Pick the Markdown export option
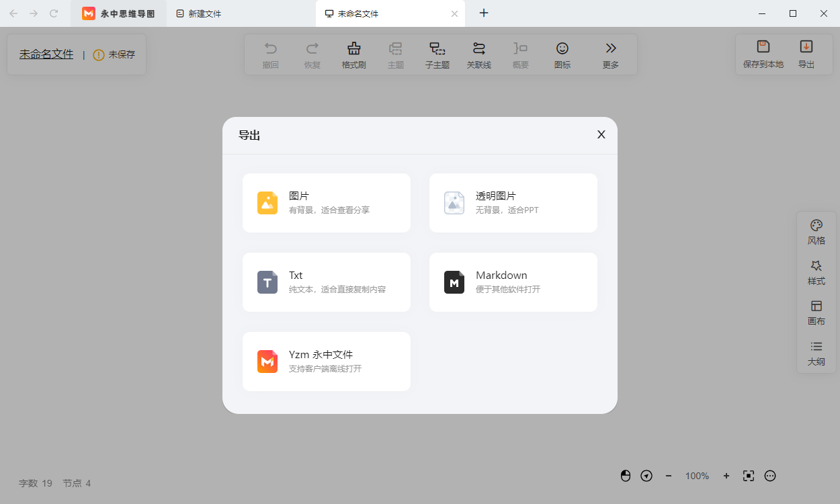Screen dimensions: 840x504 pos(513,282)
